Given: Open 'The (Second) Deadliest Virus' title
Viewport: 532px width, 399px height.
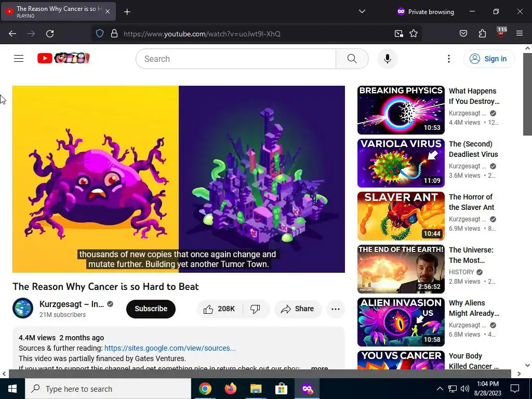Looking at the screenshot, I should [x=473, y=149].
